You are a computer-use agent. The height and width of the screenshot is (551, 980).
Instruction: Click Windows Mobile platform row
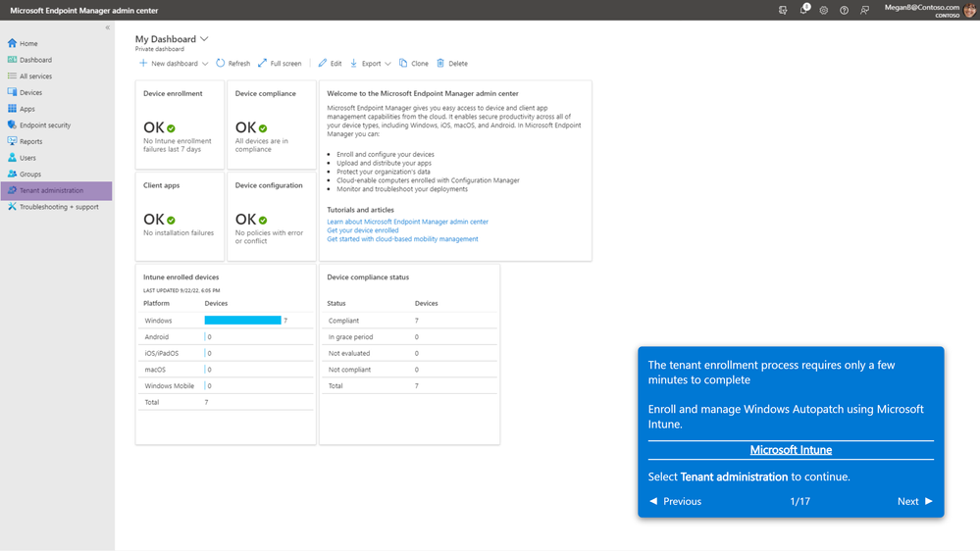pyautogui.click(x=226, y=385)
